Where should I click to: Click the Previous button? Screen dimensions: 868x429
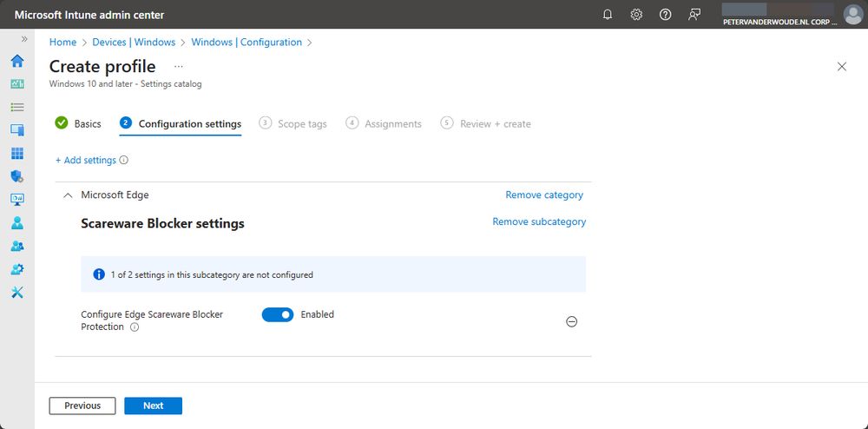(82, 406)
